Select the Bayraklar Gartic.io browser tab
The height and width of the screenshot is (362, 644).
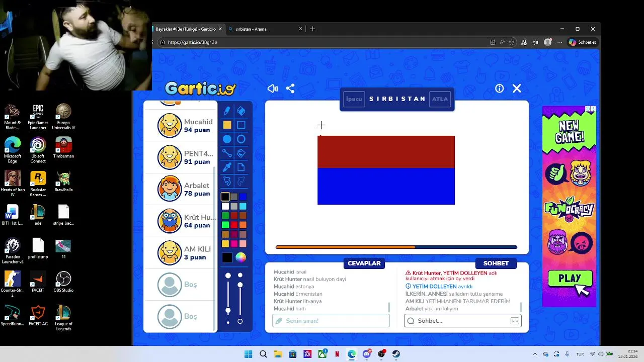click(x=188, y=29)
